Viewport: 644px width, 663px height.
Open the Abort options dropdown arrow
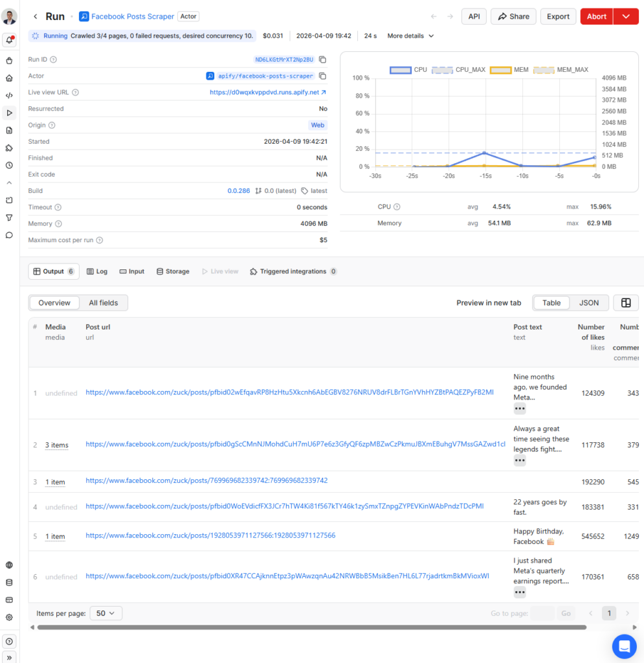click(x=626, y=16)
